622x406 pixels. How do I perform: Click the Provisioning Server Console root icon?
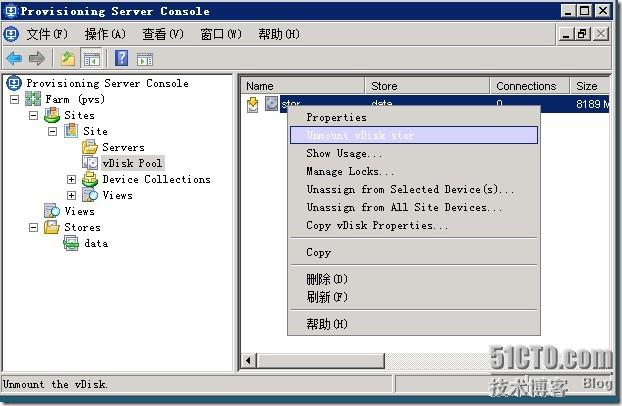(x=14, y=83)
